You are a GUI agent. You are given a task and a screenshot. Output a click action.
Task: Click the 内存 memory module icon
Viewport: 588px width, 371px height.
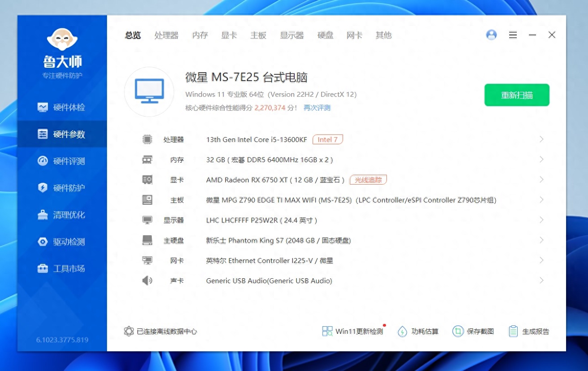(x=147, y=160)
